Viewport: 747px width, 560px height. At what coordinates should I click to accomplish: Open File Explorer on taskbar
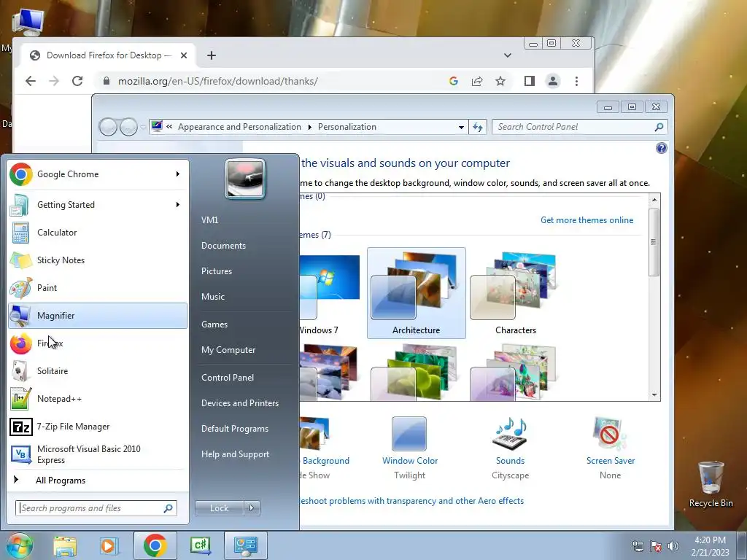[x=65, y=545]
